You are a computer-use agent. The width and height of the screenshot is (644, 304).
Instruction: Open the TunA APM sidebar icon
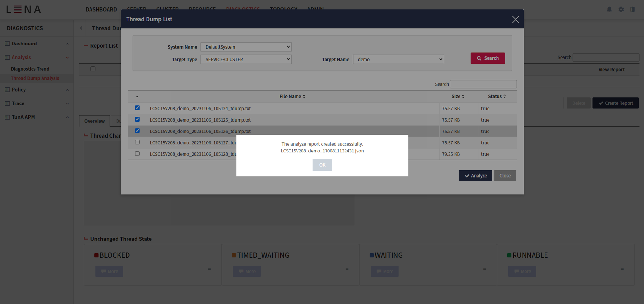(7, 117)
